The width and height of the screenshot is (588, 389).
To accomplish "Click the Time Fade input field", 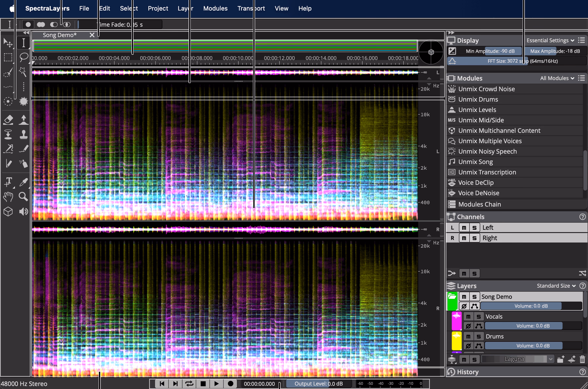I will (x=119, y=24).
